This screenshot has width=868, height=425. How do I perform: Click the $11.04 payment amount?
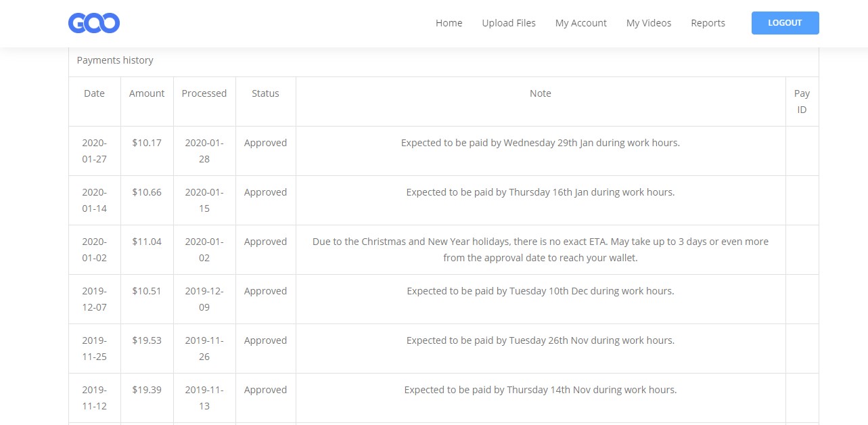tap(147, 242)
